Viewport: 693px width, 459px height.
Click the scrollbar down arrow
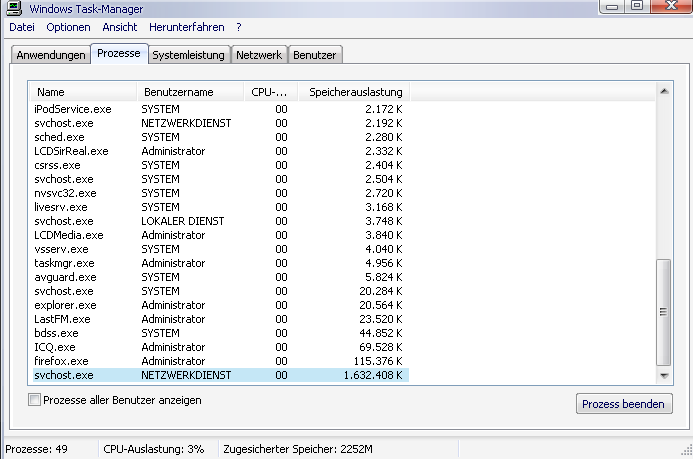(x=663, y=376)
